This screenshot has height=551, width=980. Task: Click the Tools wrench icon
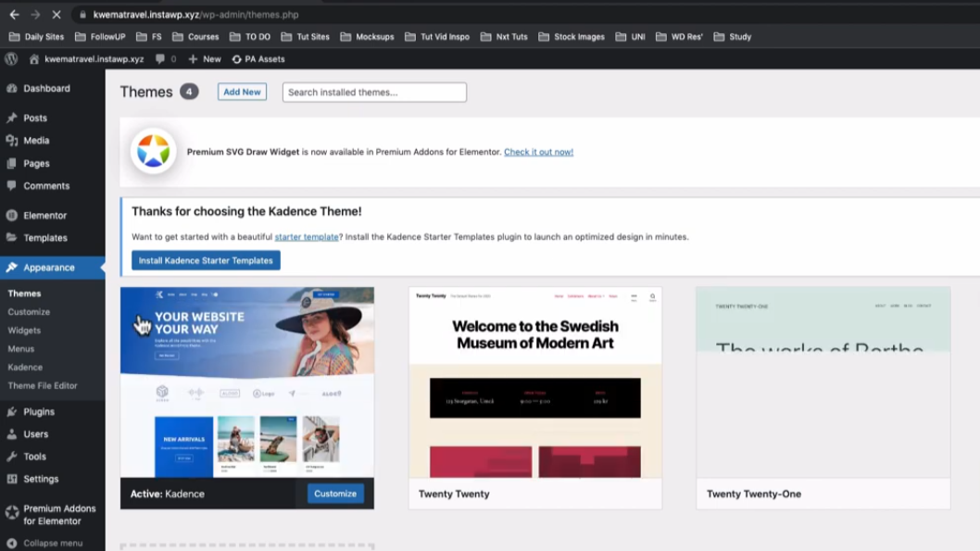click(x=12, y=457)
